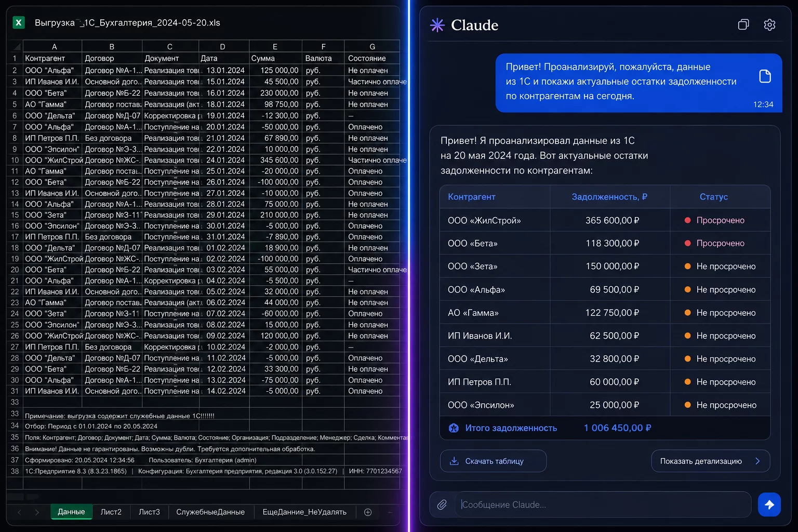Image resolution: width=798 pixels, height=532 pixels.
Task: Click 150 000,00 ₽ debt for ООО «Зета»
Action: click(x=612, y=266)
